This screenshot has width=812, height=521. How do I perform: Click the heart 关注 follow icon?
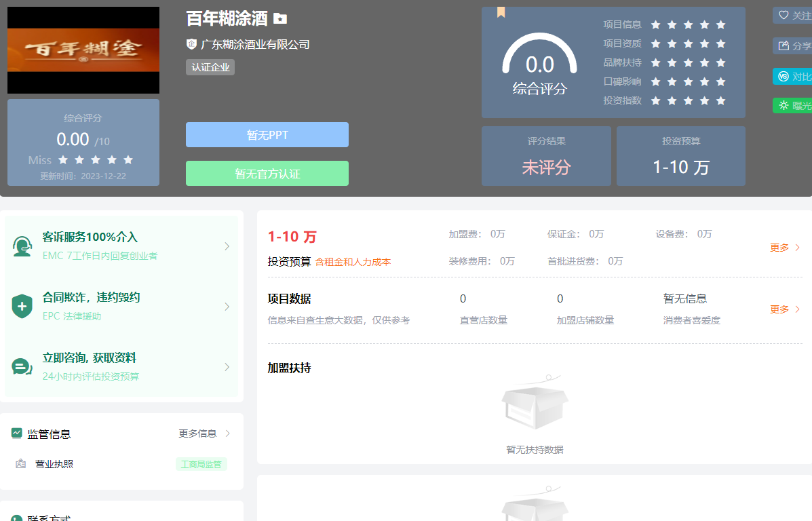[784, 15]
